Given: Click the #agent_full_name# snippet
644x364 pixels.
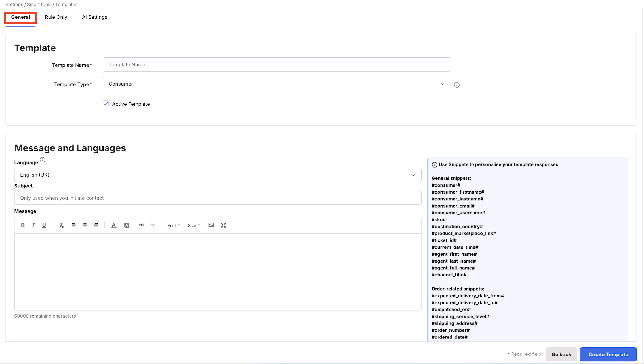Looking at the screenshot, I should (453, 268).
